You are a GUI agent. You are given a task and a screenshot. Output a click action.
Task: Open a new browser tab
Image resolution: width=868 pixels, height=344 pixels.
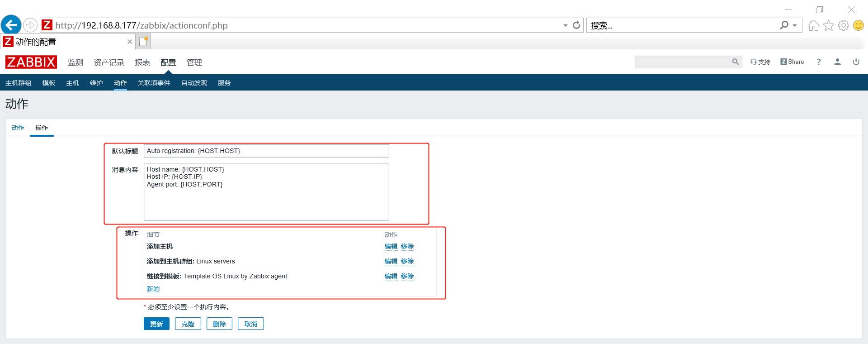click(144, 42)
